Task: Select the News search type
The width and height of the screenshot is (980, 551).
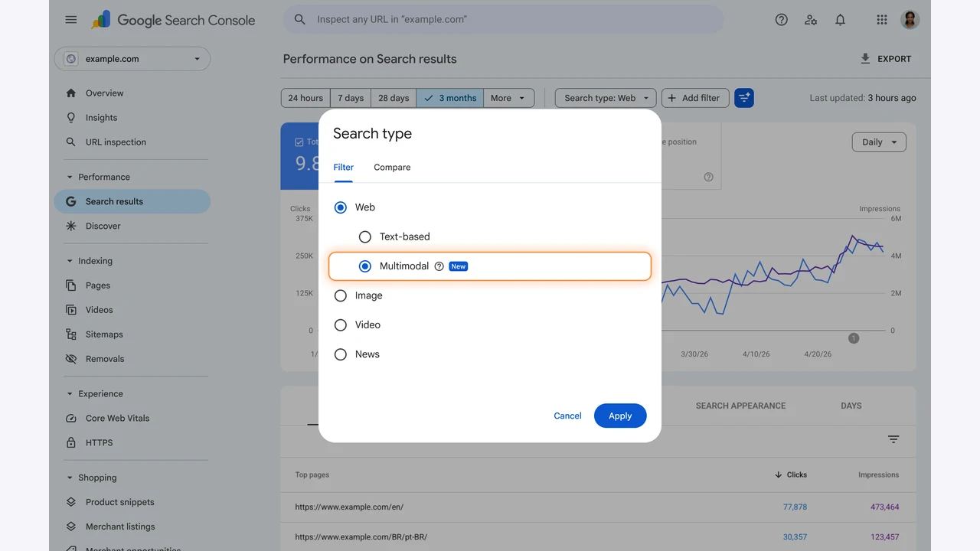Action: [341, 354]
